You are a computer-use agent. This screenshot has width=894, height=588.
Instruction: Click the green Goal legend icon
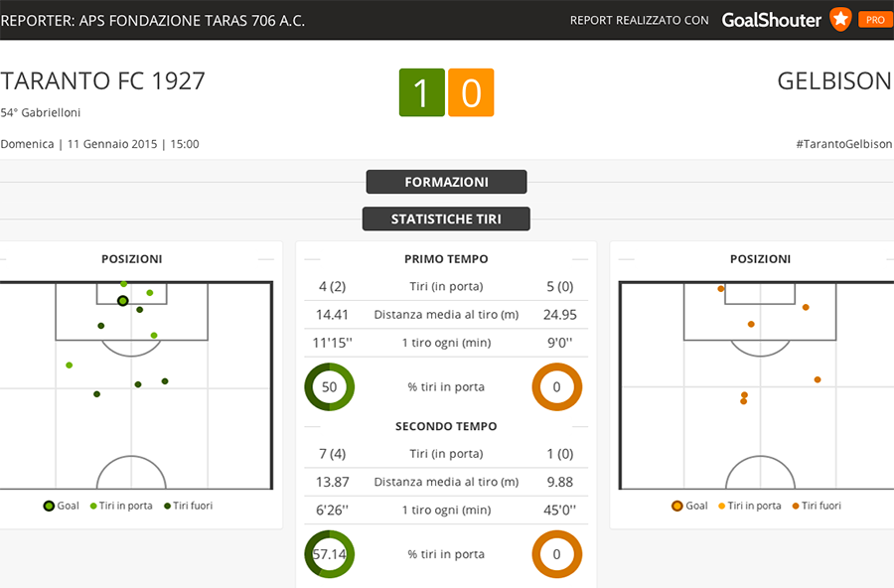tap(49, 506)
